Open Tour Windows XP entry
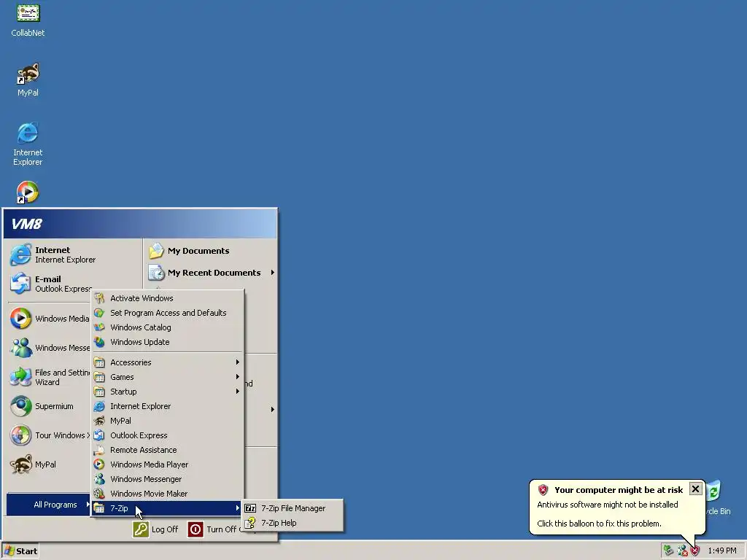This screenshot has height=560, width=747. pos(50,435)
